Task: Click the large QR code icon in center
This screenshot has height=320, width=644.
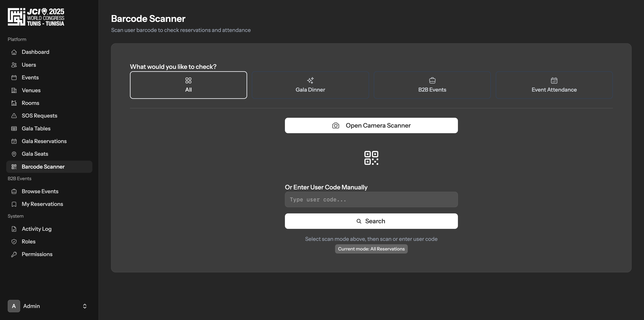Action: click(x=371, y=158)
